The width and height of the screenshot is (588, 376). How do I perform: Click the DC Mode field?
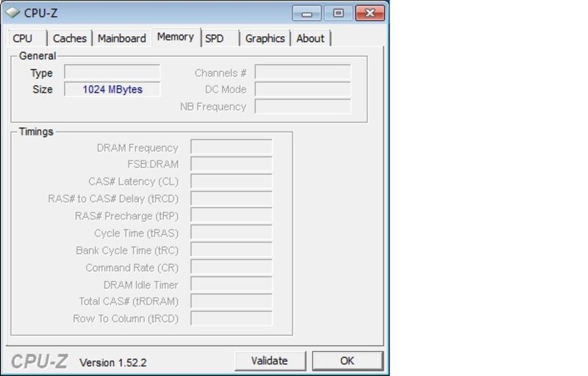(303, 89)
